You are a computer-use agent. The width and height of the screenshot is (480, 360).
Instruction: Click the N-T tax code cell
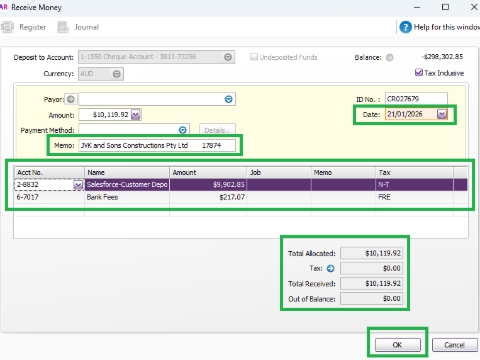414,185
